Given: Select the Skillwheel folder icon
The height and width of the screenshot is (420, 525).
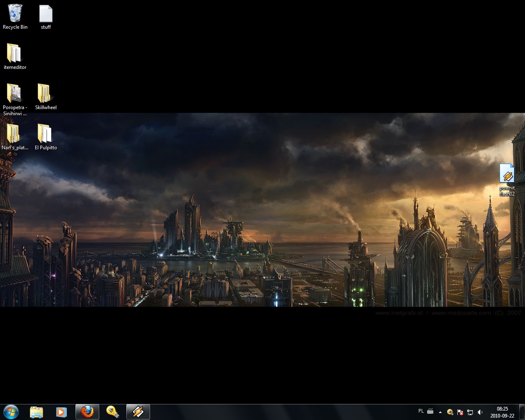Looking at the screenshot, I should tap(45, 94).
